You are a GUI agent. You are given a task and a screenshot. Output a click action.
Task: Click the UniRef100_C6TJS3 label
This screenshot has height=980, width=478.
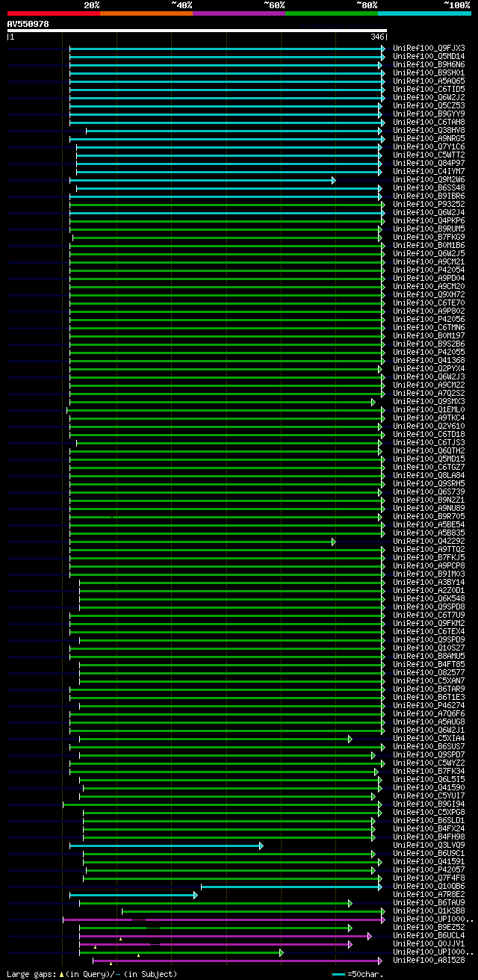point(429,442)
